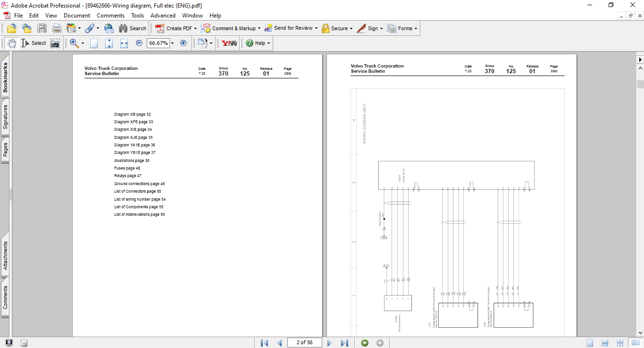Switch to Continuous page layout
The width and height of the screenshot is (644, 348).
click(605, 343)
